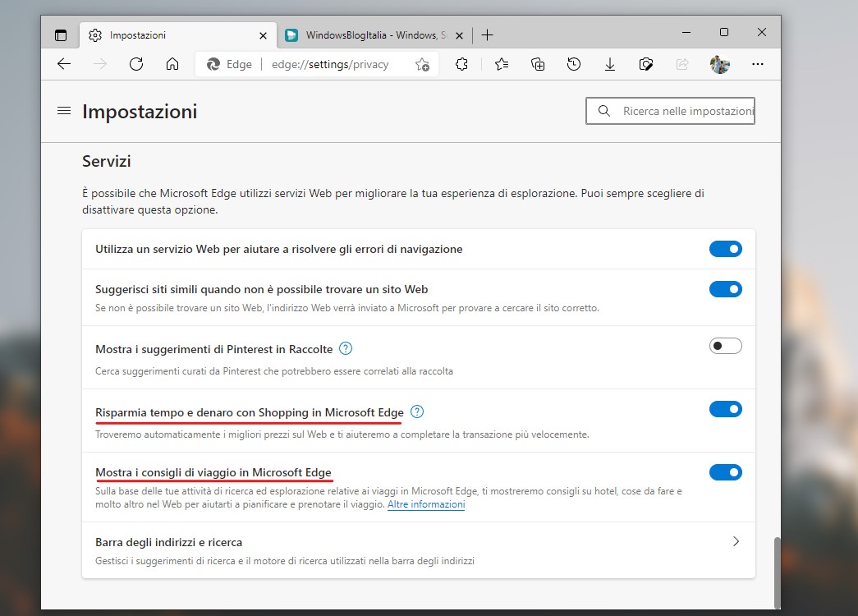Open the profile avatar

(719, 65)
